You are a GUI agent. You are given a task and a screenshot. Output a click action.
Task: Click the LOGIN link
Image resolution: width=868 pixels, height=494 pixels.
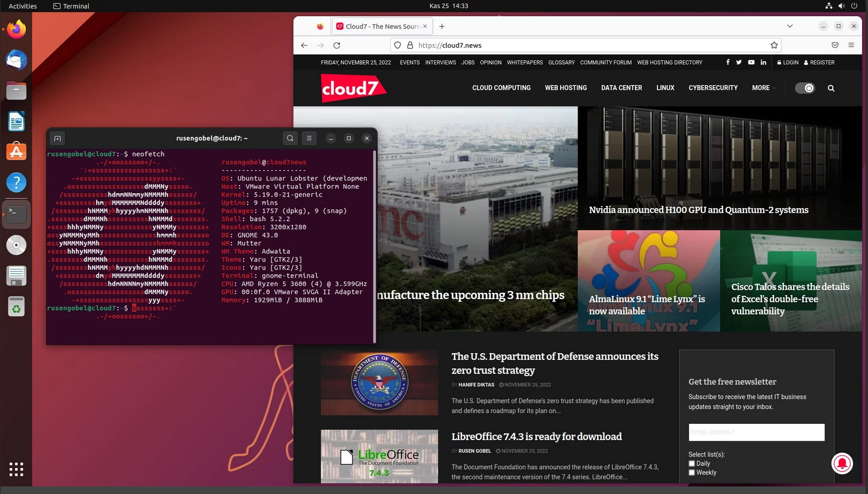[x=788, y=63]
